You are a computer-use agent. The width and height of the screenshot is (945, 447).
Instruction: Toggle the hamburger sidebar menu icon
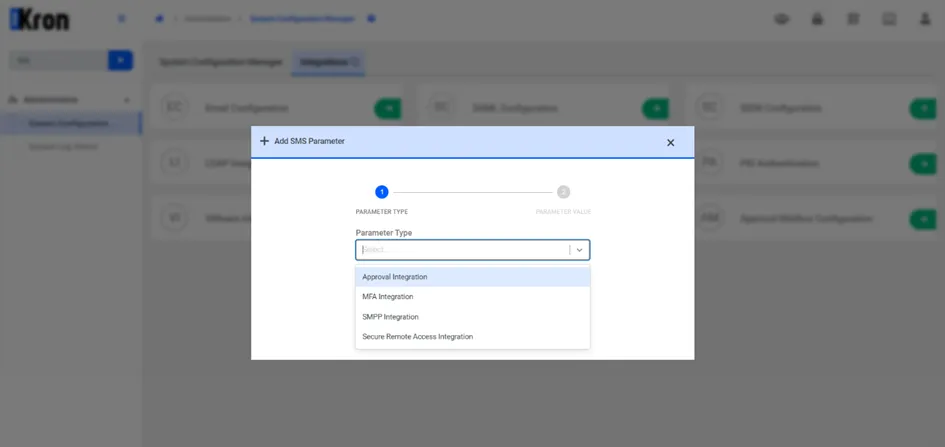pos(122,19)
